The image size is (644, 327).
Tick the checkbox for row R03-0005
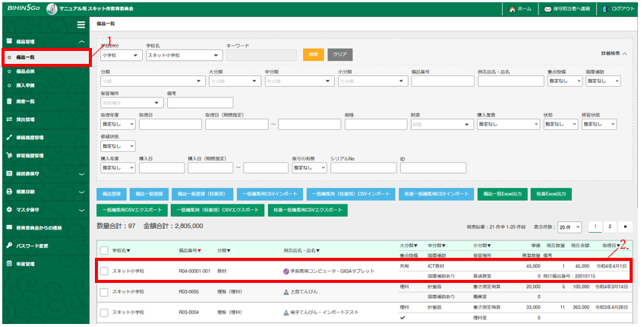point(104,291)
